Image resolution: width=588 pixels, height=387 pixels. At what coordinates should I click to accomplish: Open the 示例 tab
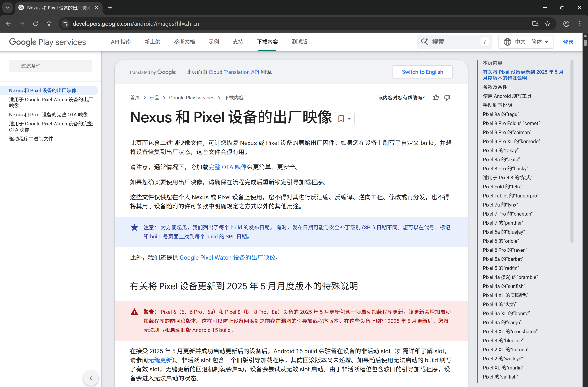coord(214,42)
